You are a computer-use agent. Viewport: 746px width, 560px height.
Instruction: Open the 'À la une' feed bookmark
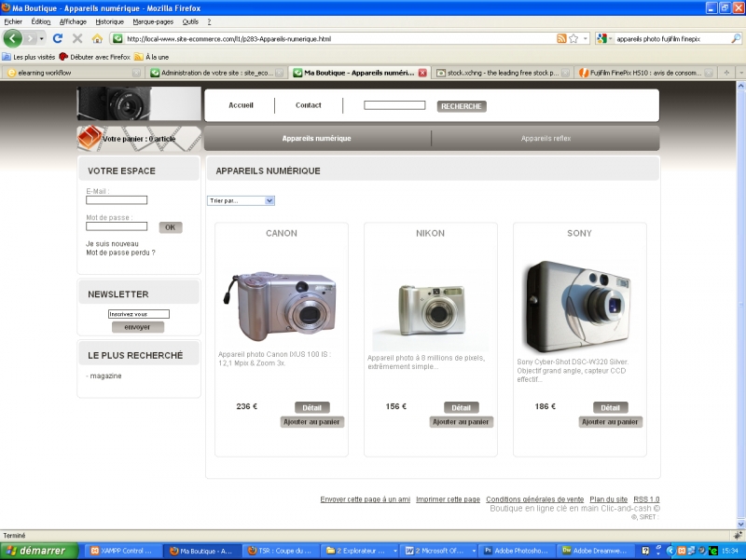click(151, 57)
